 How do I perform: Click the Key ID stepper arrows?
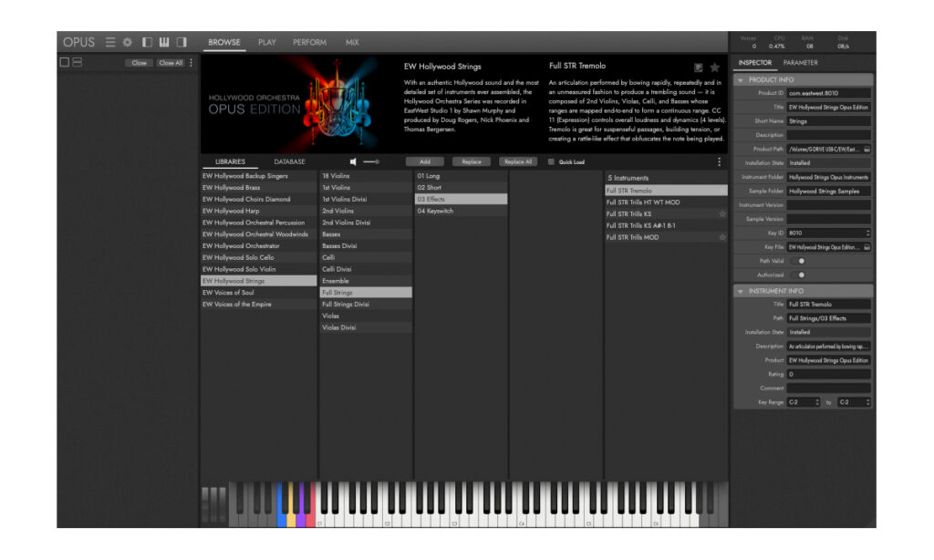867,233
